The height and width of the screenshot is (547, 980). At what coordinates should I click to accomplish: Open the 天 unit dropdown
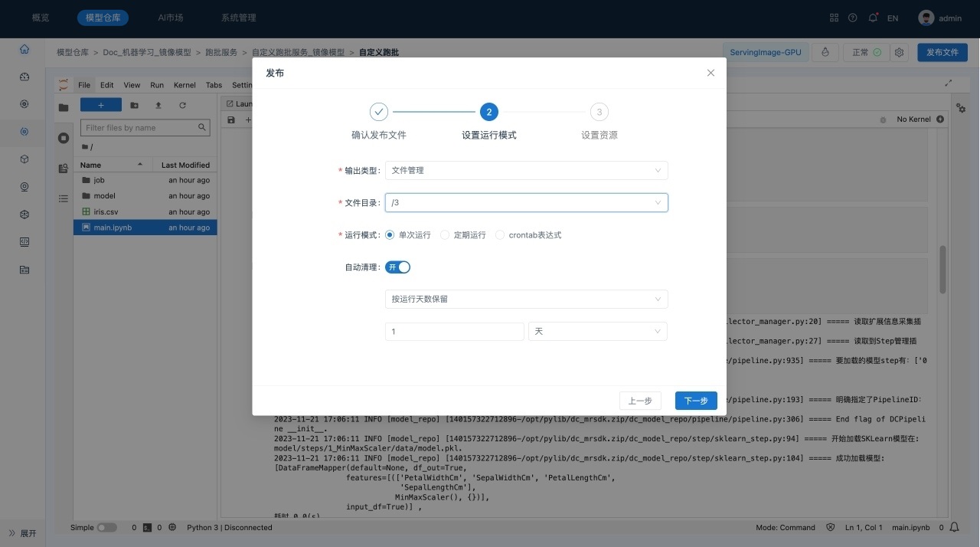pyautogui.click(x=597, y=331)
